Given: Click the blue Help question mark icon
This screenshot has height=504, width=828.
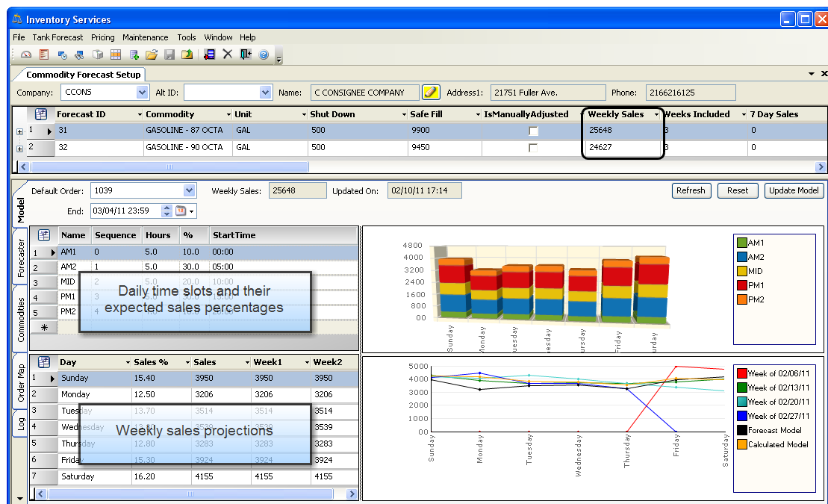Looking at the screenshot, I should click(264, 55).
